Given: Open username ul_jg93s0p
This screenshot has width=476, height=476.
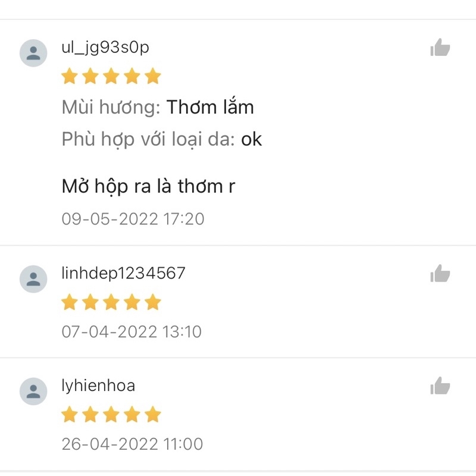Looking at the screenshot, I should (x=105, y=48).
